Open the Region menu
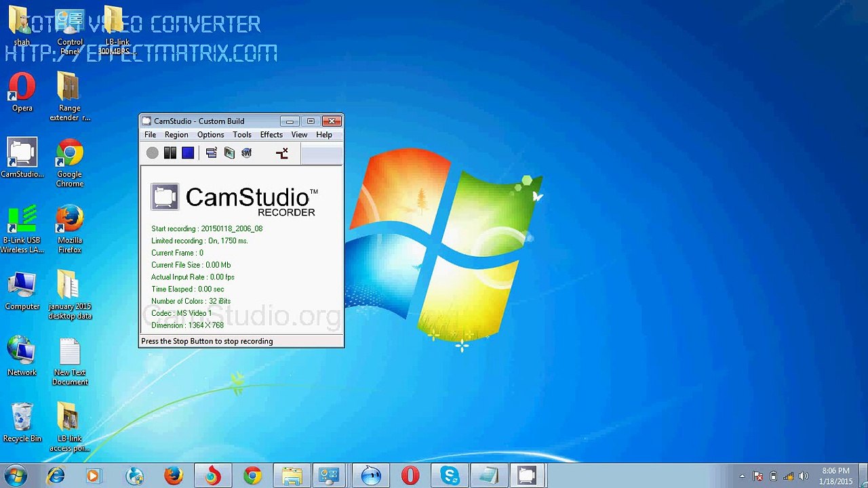Screen dimensions: 868x488 176,135
